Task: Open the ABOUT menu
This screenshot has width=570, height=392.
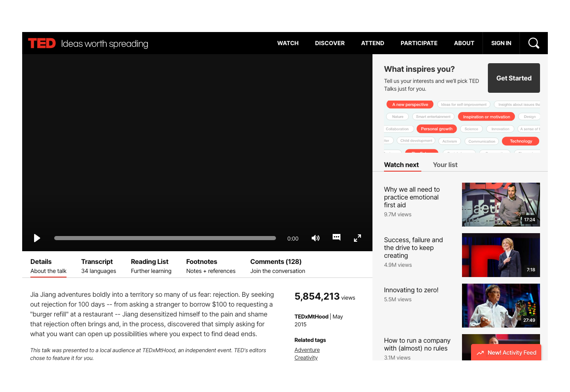Action: click(464, 43)
